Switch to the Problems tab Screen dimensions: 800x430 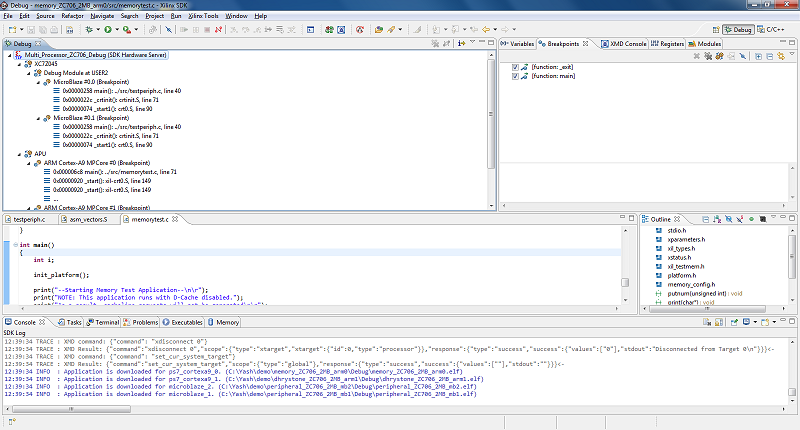click(141, 322)
